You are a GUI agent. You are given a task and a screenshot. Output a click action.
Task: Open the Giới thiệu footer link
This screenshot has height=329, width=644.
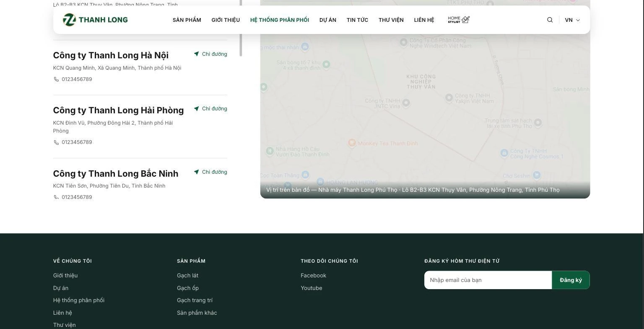[65, 276]
